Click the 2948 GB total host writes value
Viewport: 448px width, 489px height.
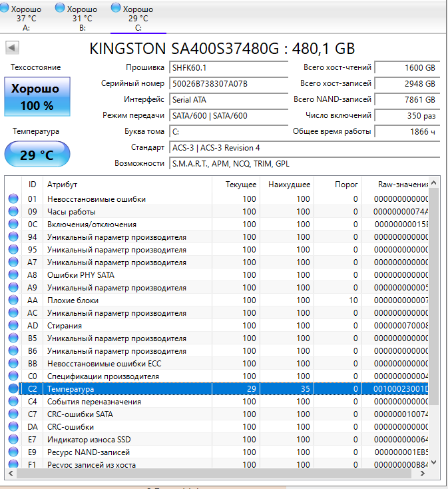(x=407, y=83)
